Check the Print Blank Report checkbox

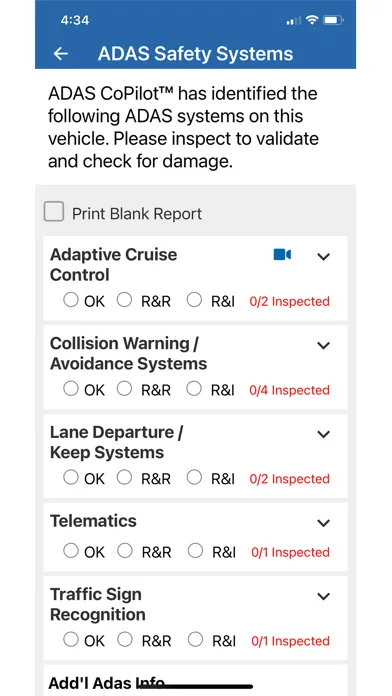point(54,212)
